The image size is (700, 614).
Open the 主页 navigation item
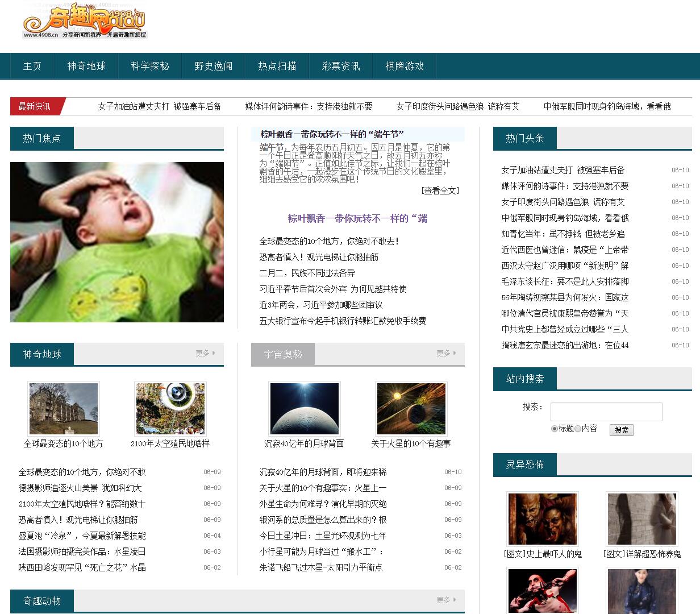pos(32,66)
